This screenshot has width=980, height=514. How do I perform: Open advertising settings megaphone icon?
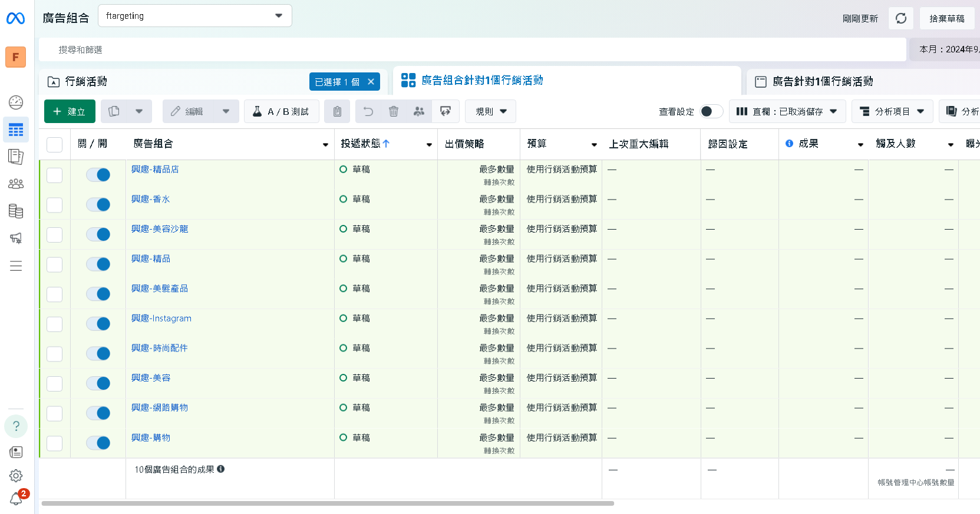(16, 238)
